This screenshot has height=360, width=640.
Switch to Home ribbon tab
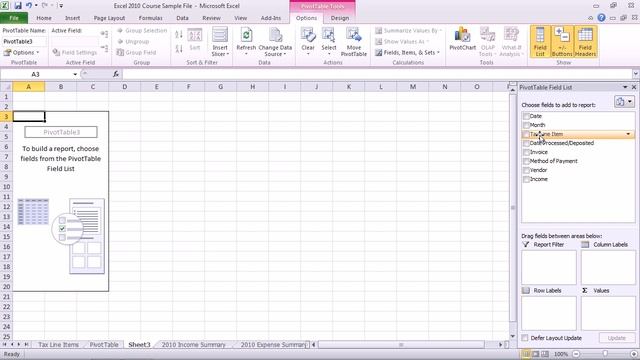[44, 18]
